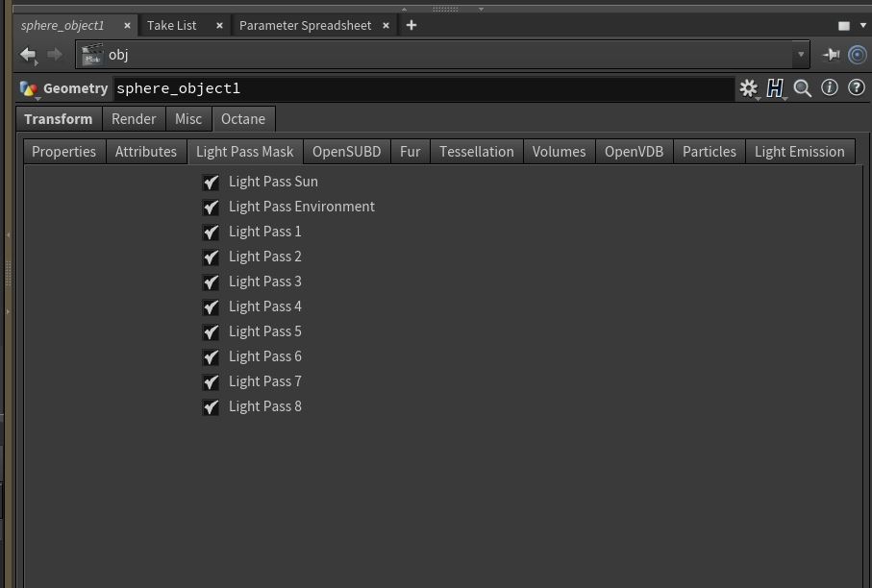Screen dimensions: 872x588
Task: Add a new pane tab with plus
Action: 411,25
